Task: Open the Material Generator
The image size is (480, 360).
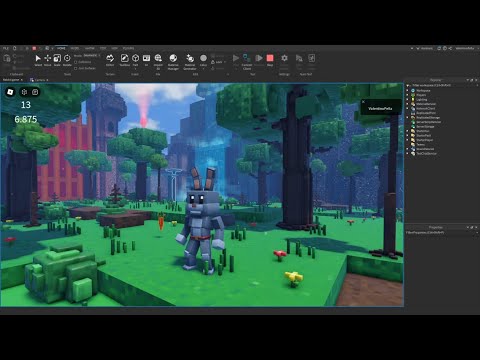Action: [x=190, y=61]
